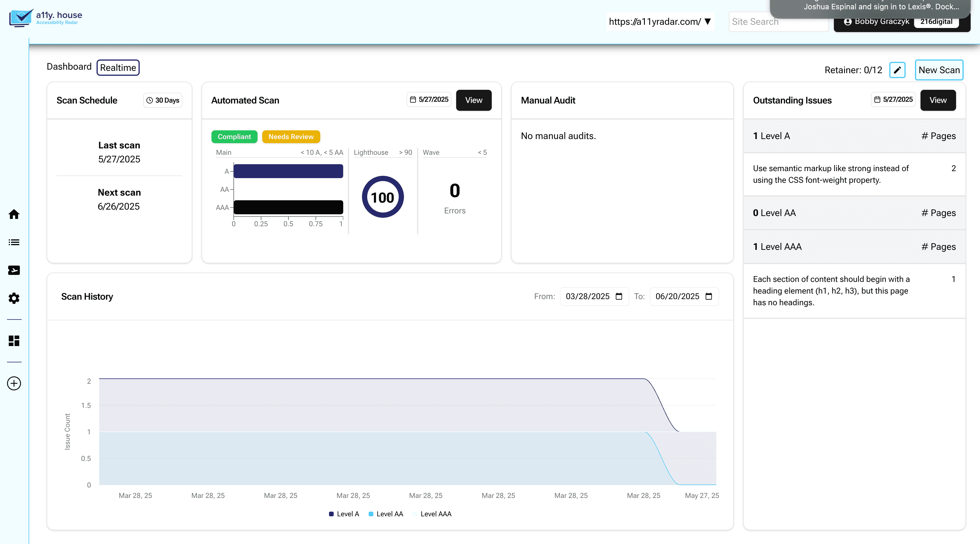Click the circled plus add icon

click(x=14, y=383)
